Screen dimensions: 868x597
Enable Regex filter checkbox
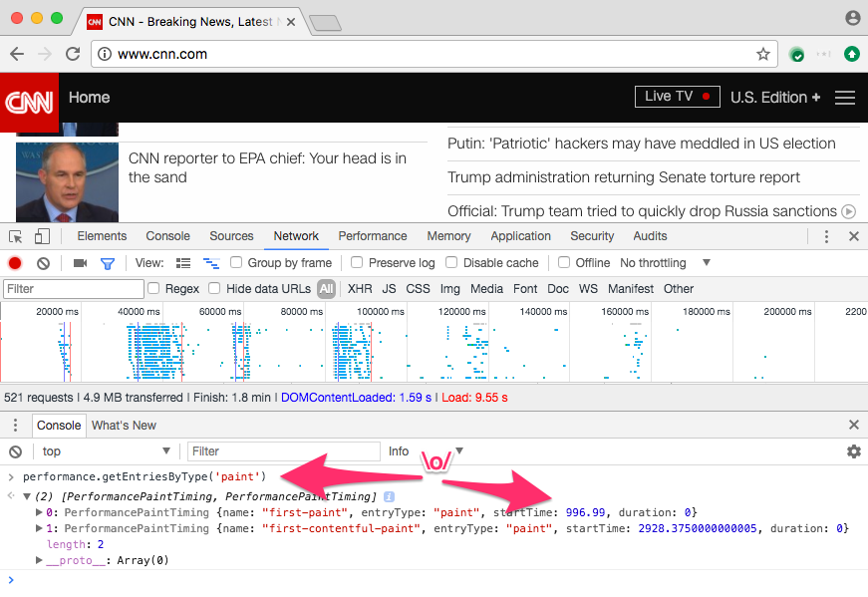(x=153, y=288)
